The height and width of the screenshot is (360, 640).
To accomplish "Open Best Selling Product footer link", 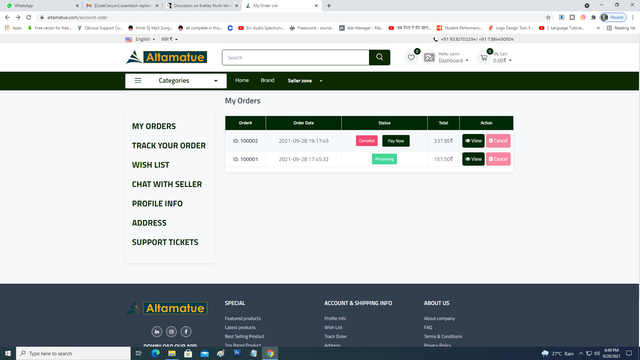I will click(x=244, y=336).
